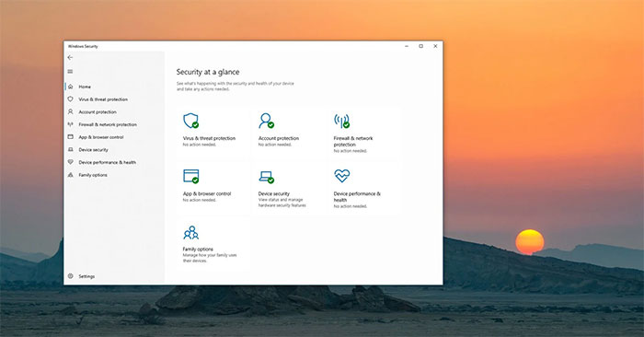Select Account protection sidebar item
Image resolution: width=644 pixels, height=337 pixels.
(x=98, y=111)
